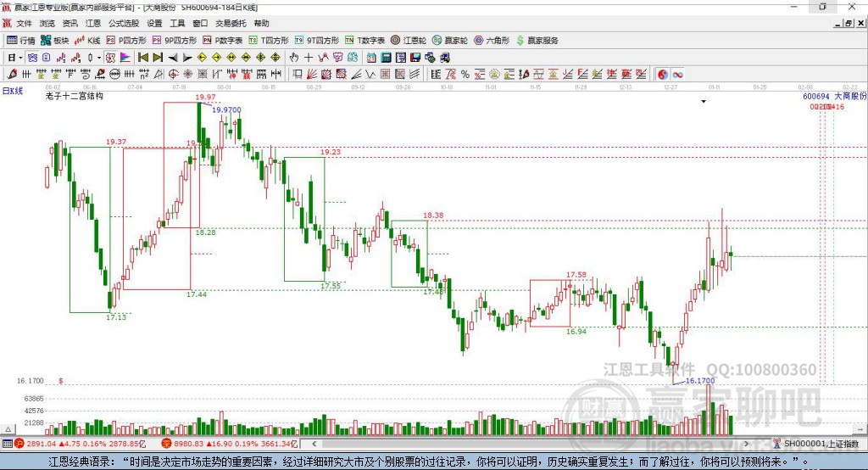Open the T数字表 tool
The height and width of the screenshot is (470, 868).
(x=364, y=41)
